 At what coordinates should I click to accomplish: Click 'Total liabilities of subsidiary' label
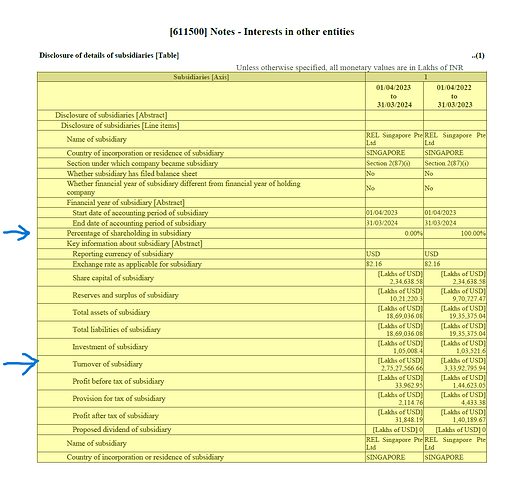click(117, 330)
